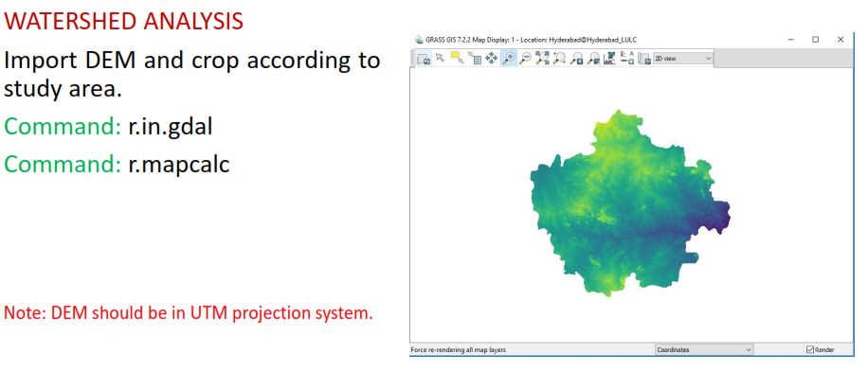Enable the Pan tool
Screen dimensions: 868x390
pyautogui.click(x=492, y=59)
